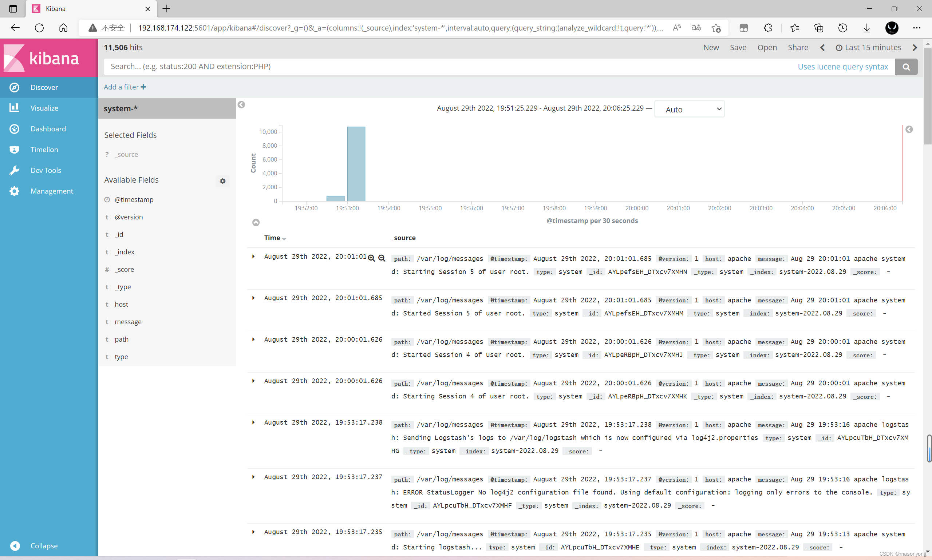Screen dimensions: 932x560
Task: Open the Management gear in sidebar
Action: click(x=14, y=191)
